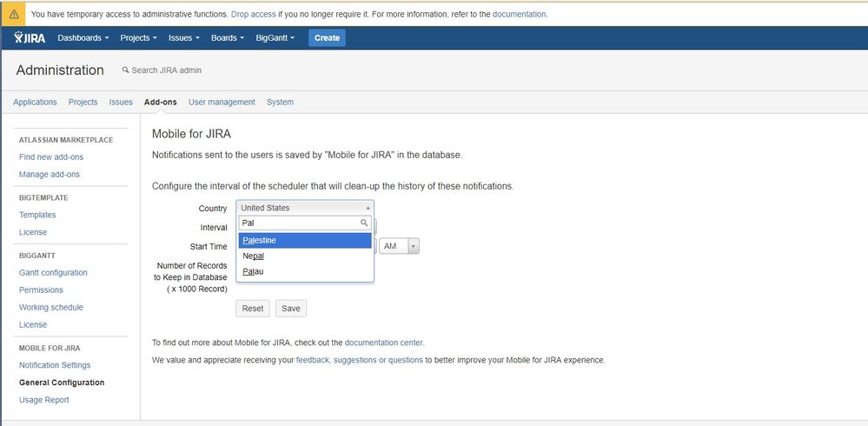Click the Save button
This screenshot has width=868, height=426.
click(290, 309)
